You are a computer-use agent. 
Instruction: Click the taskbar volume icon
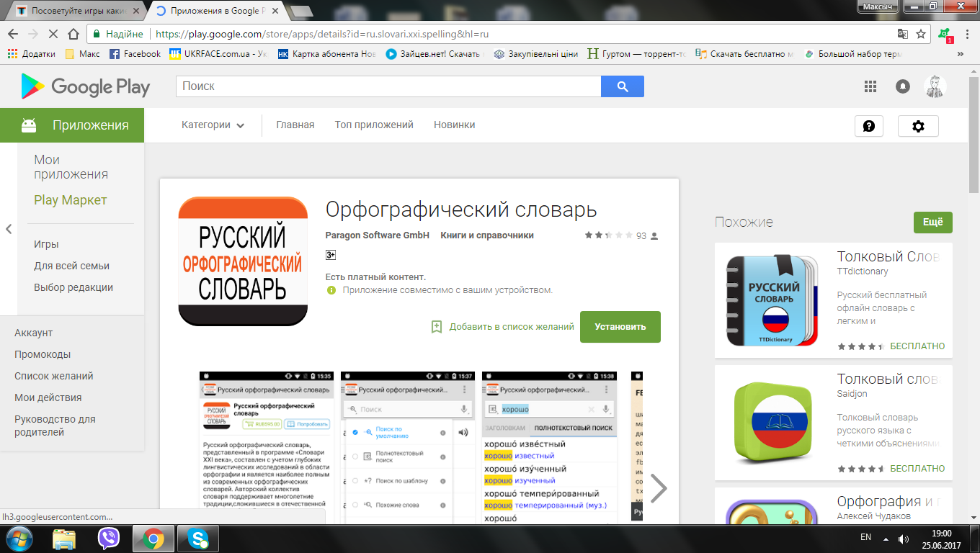click(x=904, y=539)
